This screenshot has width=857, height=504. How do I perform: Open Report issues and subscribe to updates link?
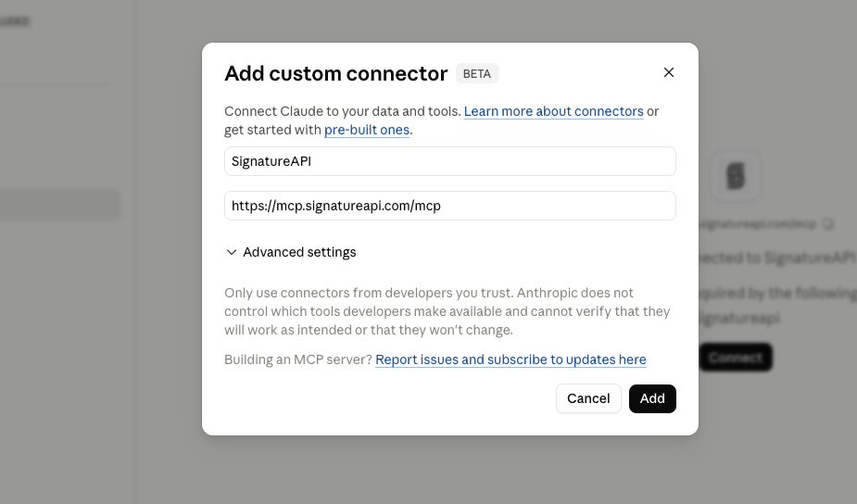tap(510, 359)
